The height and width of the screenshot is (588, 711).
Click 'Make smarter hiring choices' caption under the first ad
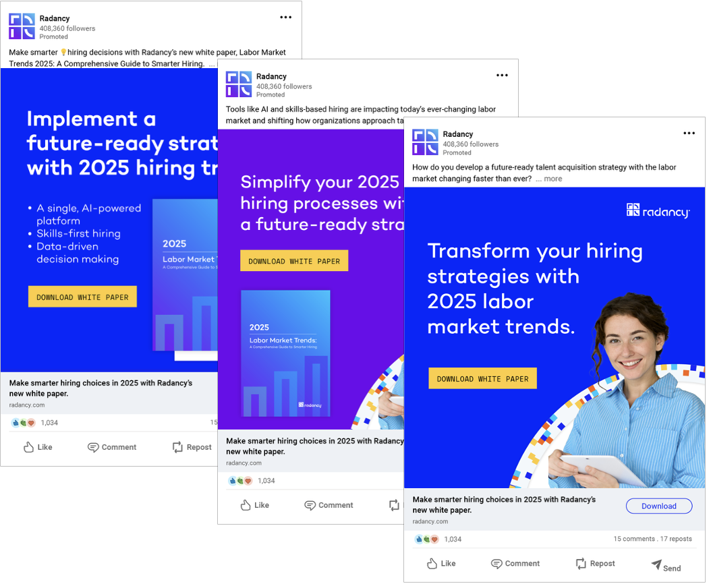click(x=101, y=388)
